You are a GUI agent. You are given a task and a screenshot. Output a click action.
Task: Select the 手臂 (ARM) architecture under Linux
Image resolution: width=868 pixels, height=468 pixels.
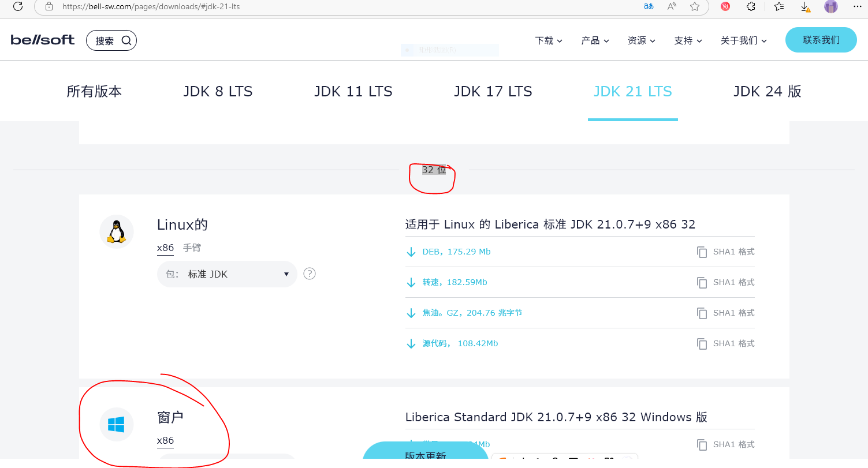[192, 248]
